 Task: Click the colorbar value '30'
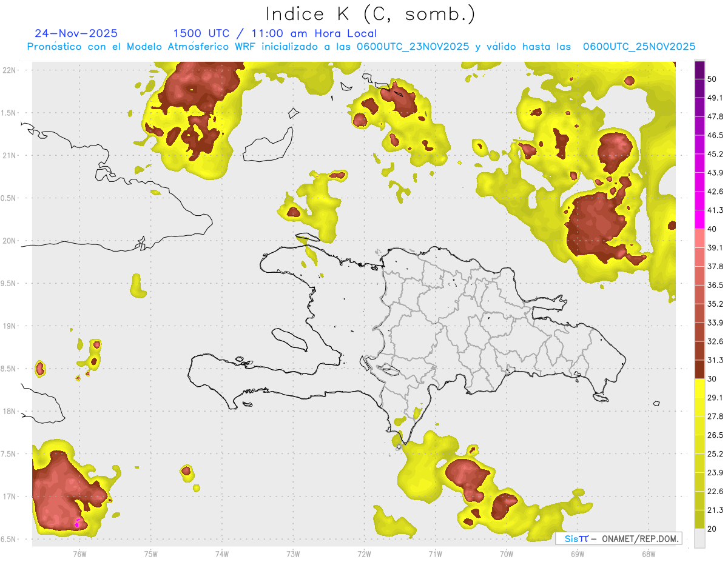[x=712, y=379]
